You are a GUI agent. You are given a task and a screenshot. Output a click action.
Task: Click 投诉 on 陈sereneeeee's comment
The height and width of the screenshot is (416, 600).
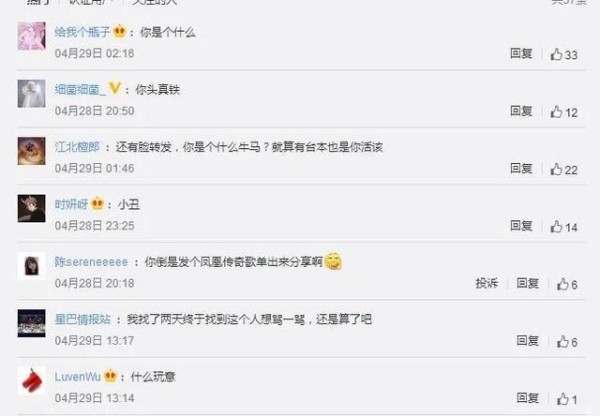[x=486, y=283]
